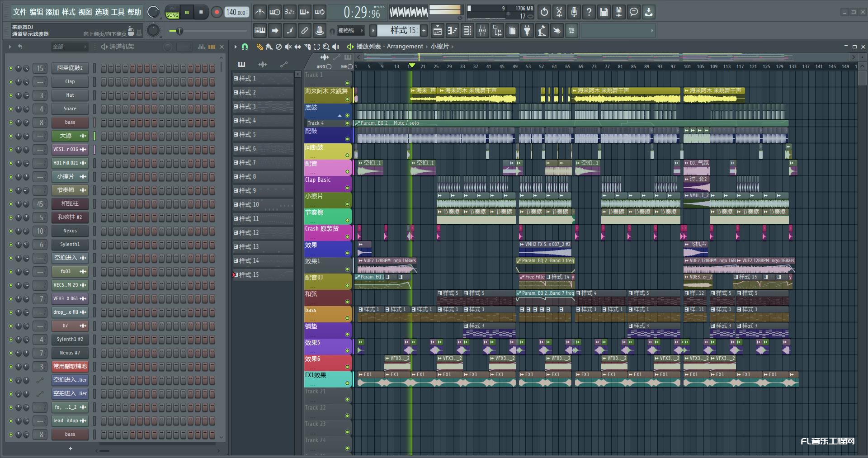
Task: Mute the FX1效果 playlist track
Action: [347, 383]
